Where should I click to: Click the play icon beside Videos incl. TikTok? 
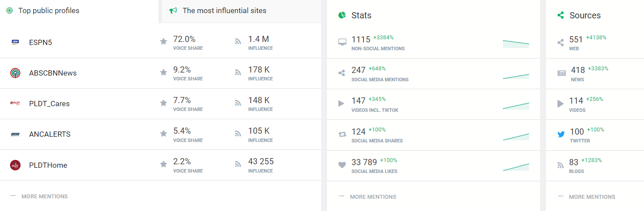click(x=342, y=104)
